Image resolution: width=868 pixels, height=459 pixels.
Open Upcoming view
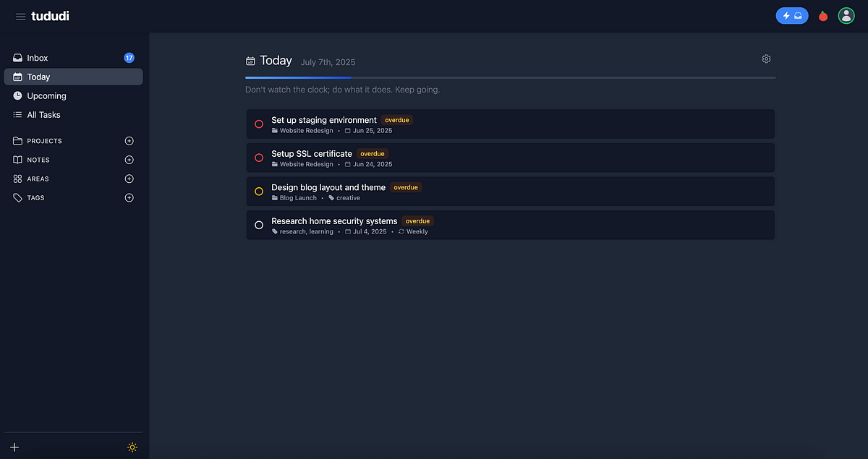pyautogui.click(x=73, y=95)
